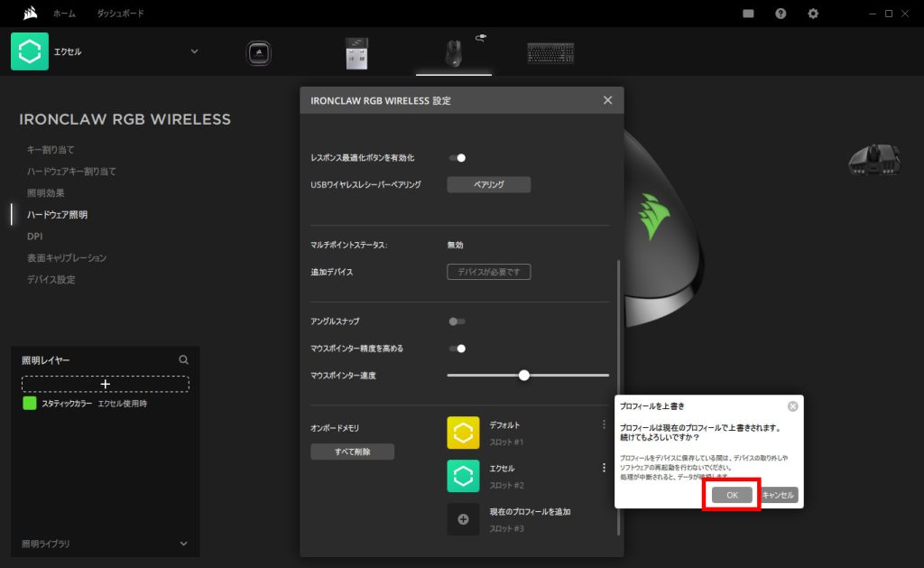Image resolution: width=924 pixels, height=568 pixels.
Task: Open the three-dot menu for デフォルト slot
Action: [x=604, y=424]
